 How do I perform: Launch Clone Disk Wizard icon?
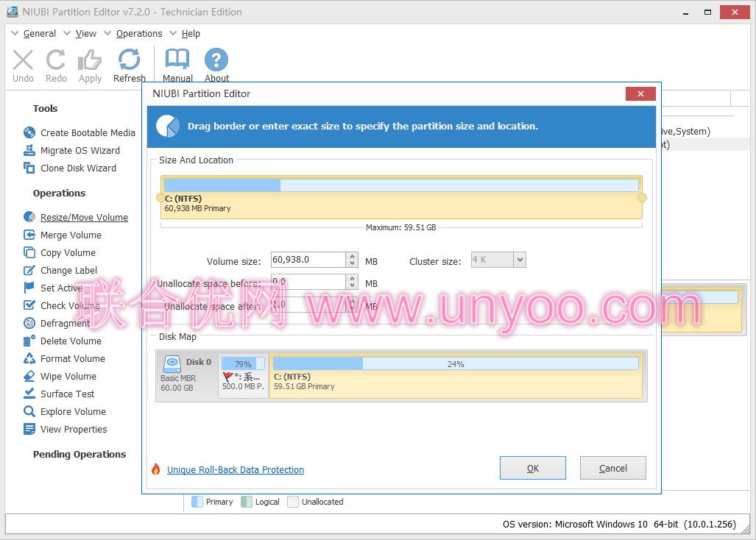pyautogui.click(x=29, y=168)
